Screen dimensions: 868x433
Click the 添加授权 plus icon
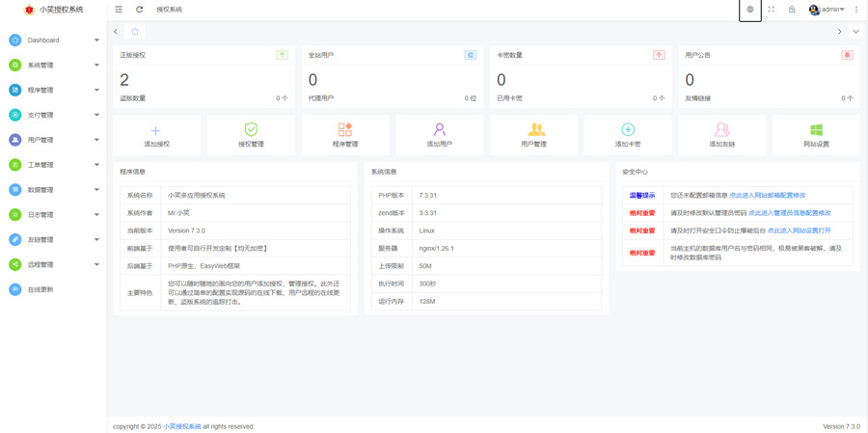coord(156,130)
